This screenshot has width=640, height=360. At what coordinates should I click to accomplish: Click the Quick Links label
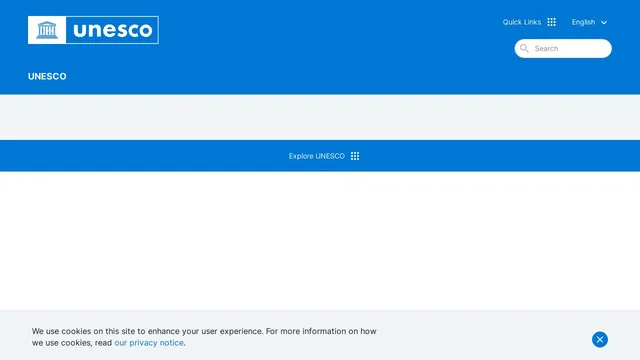point(522,22)
